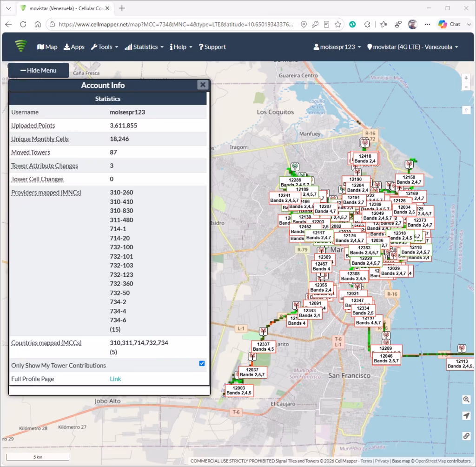
Task: Click the CellMapper green signal logo
Action: tap(21, 46)
